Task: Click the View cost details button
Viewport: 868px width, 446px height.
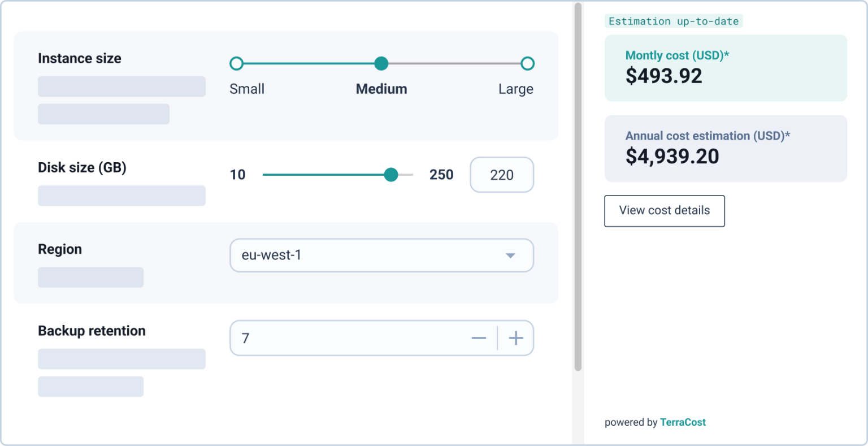Action: pos(664,210)
